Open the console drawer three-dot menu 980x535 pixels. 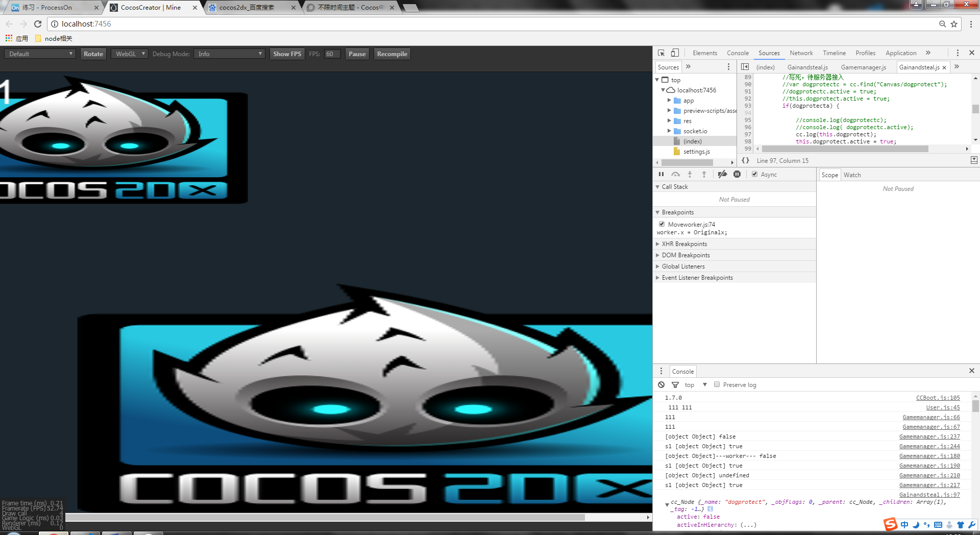(x=661, y=371)
